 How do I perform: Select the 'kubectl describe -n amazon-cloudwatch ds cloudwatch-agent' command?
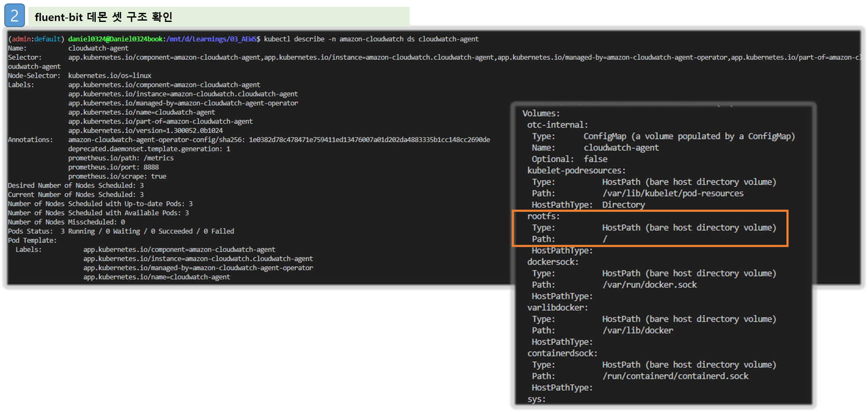371,39
